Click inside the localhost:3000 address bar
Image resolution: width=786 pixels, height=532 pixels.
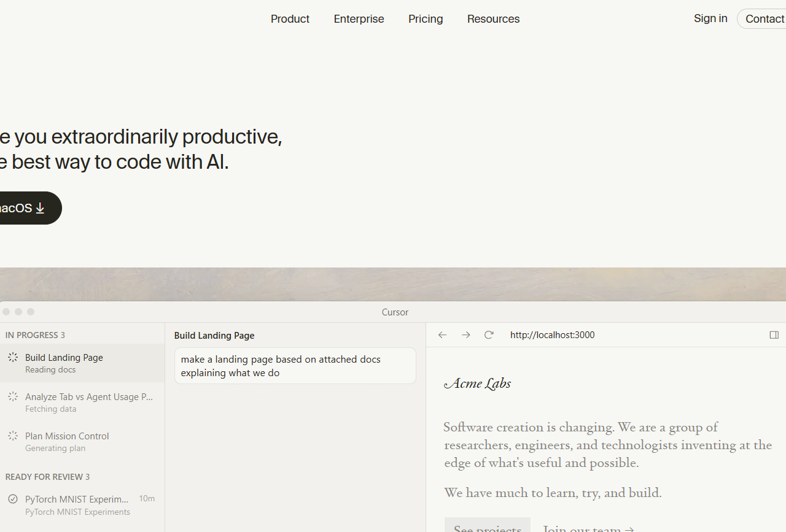552,334
